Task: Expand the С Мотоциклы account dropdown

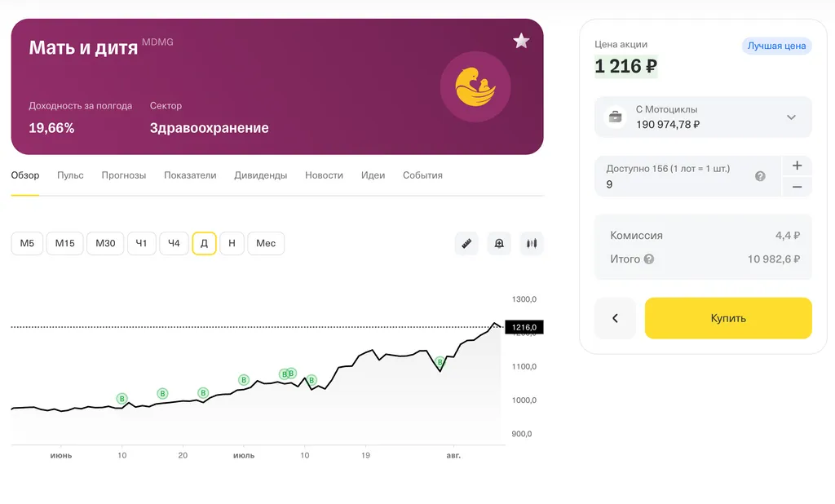Action: click(791, 117)
